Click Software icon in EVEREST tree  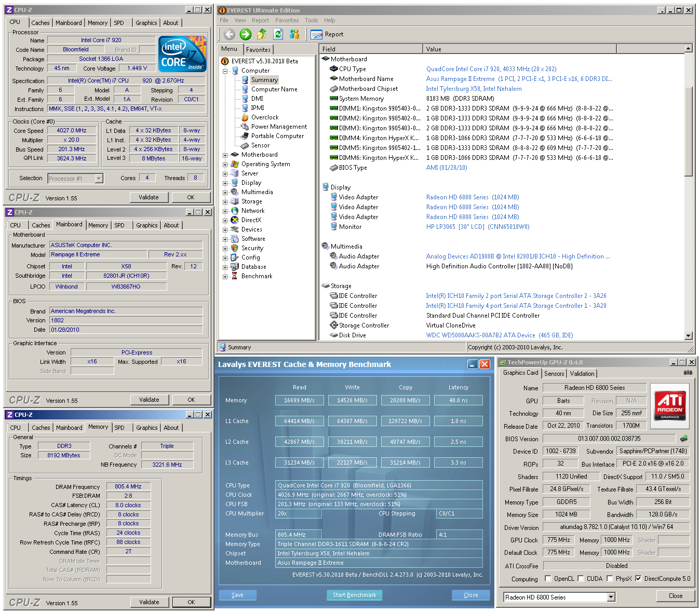click(235, 239)
